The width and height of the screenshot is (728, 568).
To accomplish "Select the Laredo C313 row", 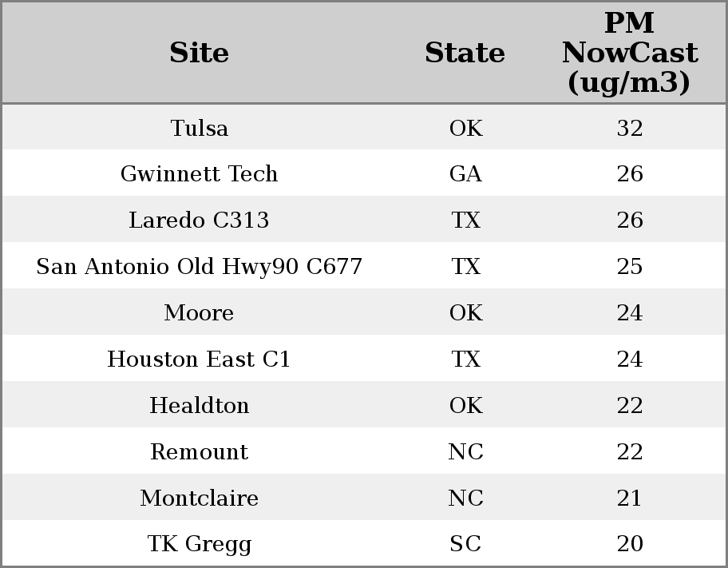I will [x=364, y=220].
